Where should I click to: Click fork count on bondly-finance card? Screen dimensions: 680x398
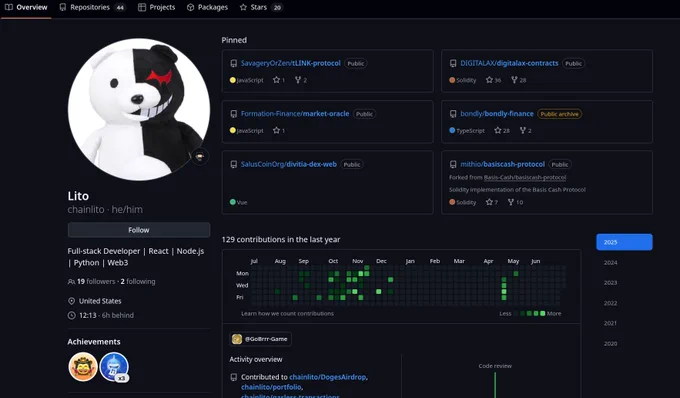tap(526, 130)
